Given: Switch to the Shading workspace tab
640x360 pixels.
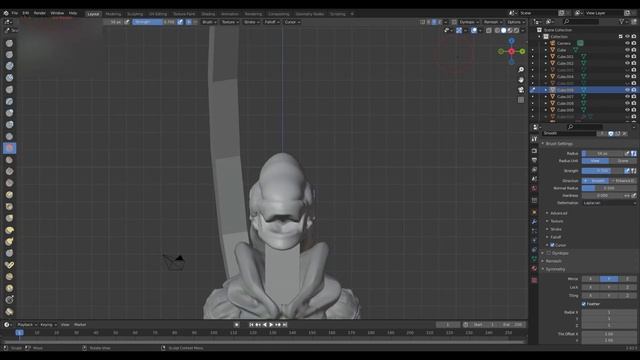Looking at the screenshot, I should 208,14.
